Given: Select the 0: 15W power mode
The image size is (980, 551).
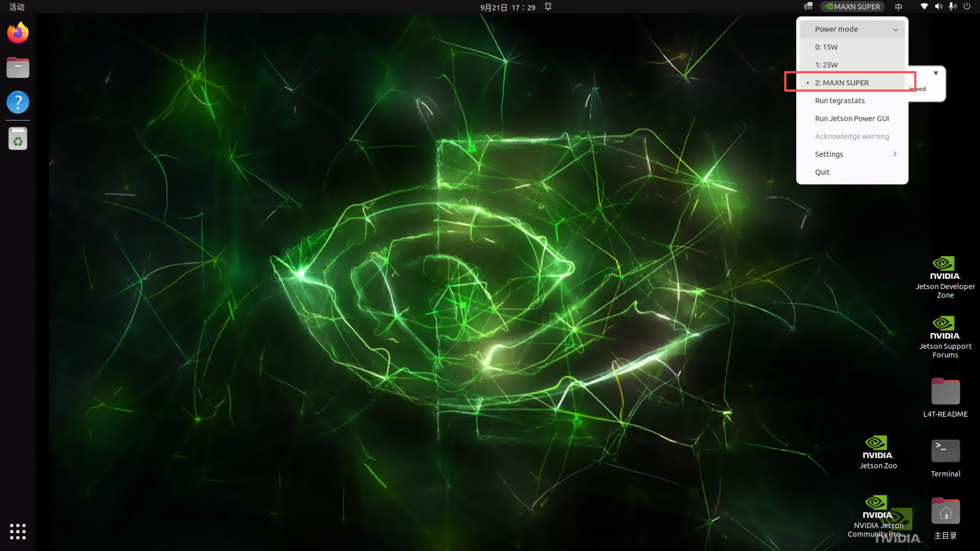Looking at the screenshot, I should (x=852, y=47).
